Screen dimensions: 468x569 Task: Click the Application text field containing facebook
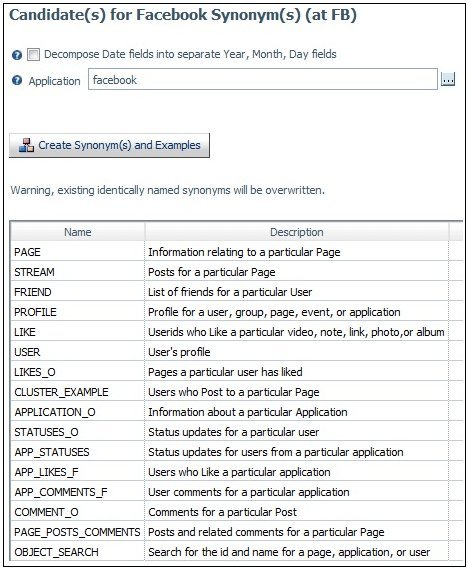pos(263,79)
